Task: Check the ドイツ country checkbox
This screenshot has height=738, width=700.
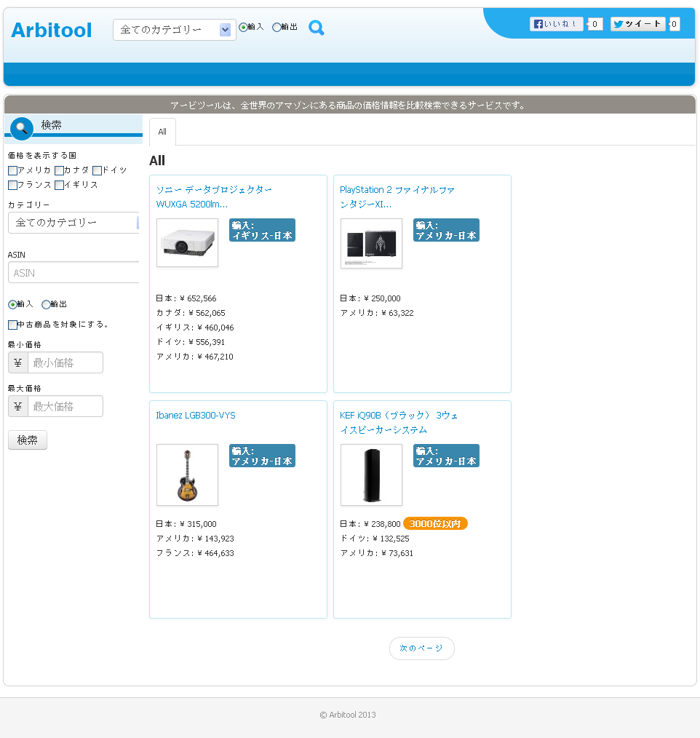Action: [x=98, y=170]
